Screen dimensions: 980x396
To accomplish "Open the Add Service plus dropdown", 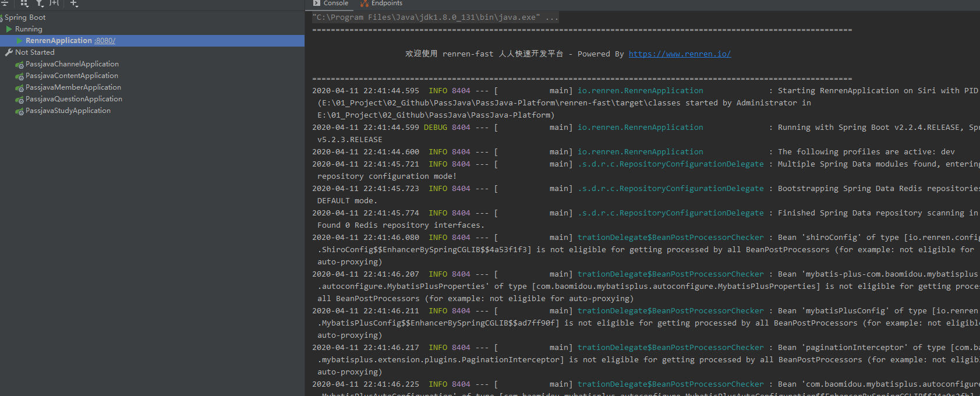I will click(74, 3).
